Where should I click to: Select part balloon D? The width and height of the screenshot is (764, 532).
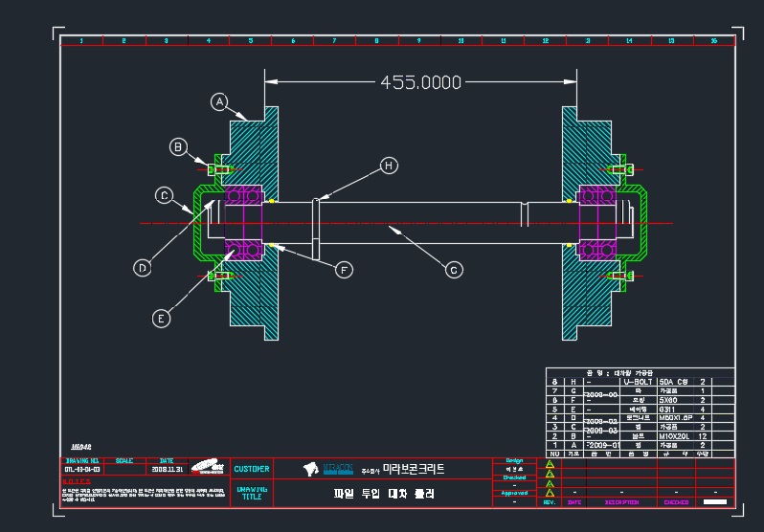click(143, 268)
